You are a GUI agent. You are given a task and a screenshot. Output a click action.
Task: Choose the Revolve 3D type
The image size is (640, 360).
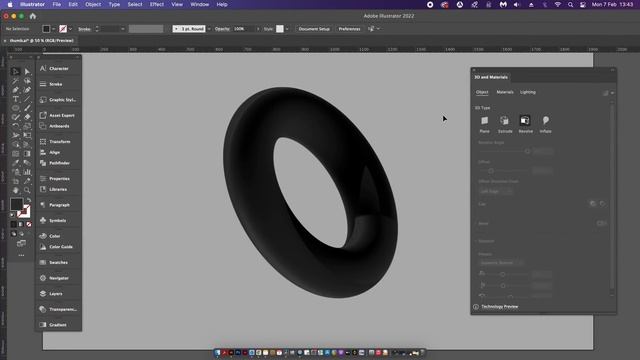(x=525, y=124)
